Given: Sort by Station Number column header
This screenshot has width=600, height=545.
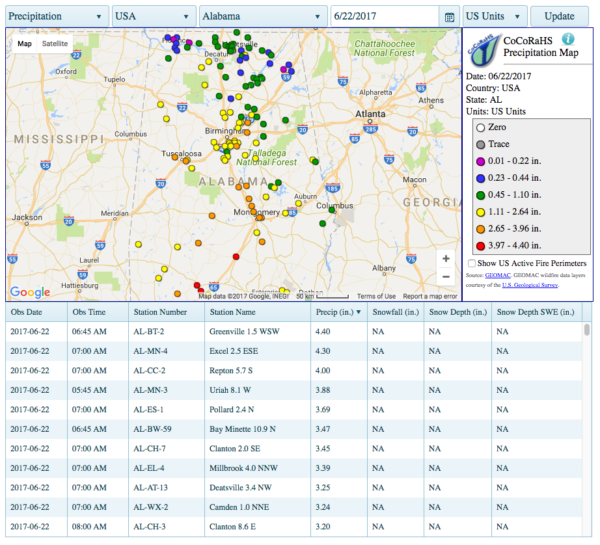Looking at the screenshot, I should pyautogui.click(x=166, y=312).
